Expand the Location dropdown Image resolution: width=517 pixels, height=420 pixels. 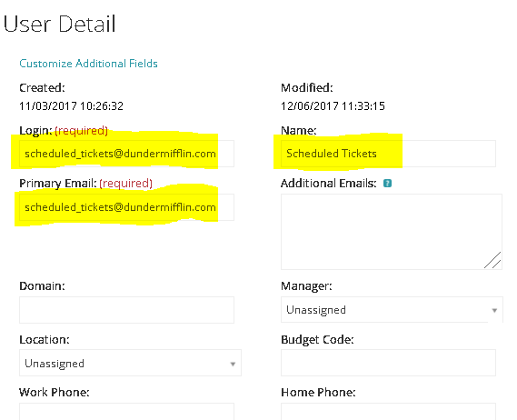[130, 363]
